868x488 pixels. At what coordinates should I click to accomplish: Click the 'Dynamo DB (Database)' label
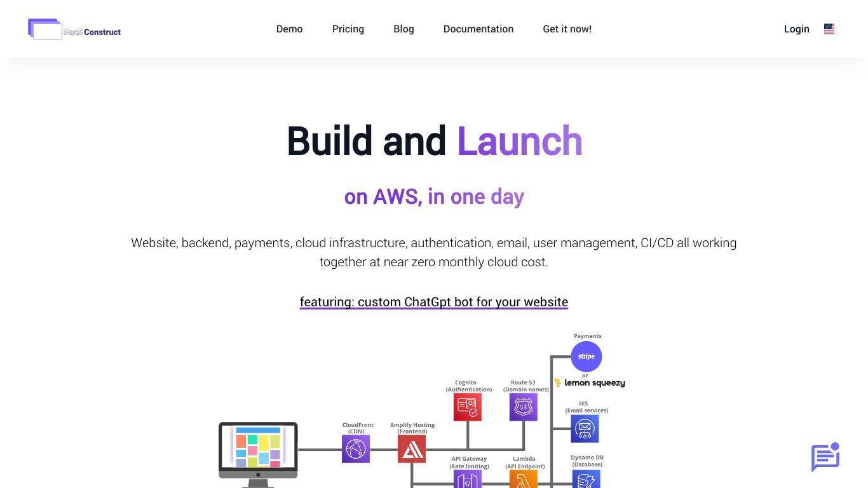pos(587,461)
